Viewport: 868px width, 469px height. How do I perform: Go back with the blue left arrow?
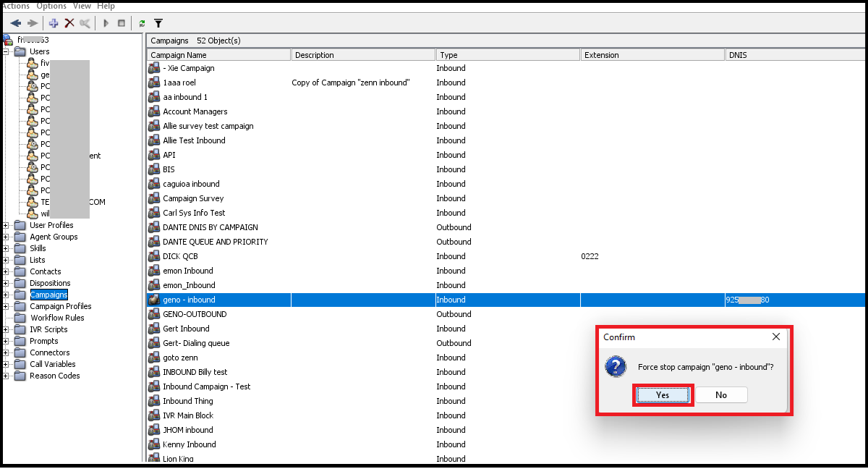coord(16,23)
